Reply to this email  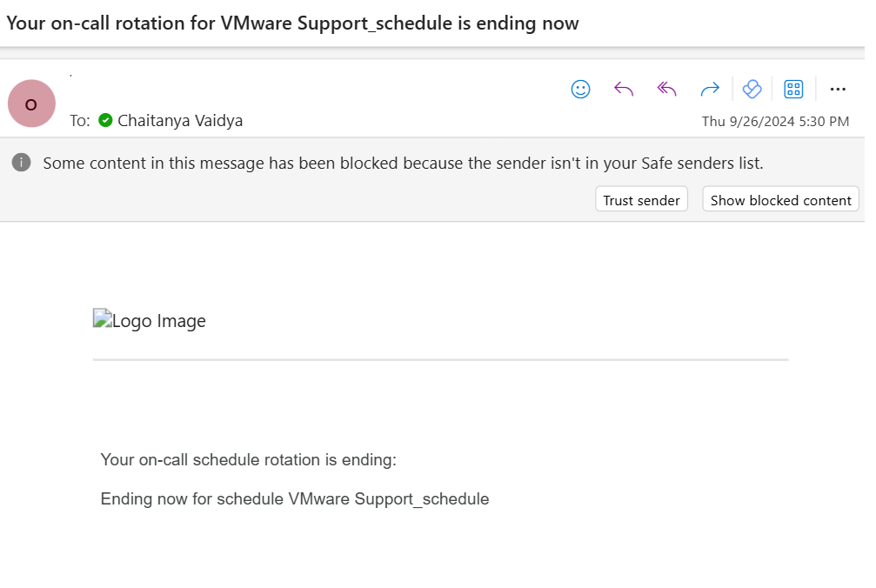click(624, 89)
